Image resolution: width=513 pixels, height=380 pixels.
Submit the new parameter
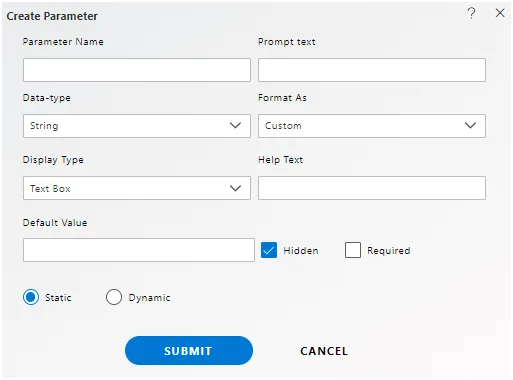[189, 351]
